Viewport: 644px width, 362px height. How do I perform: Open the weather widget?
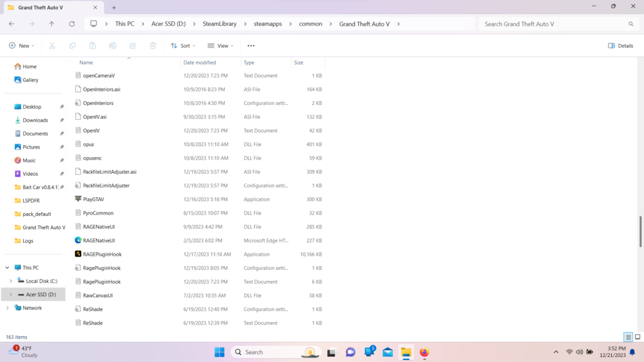pos(23,352)
